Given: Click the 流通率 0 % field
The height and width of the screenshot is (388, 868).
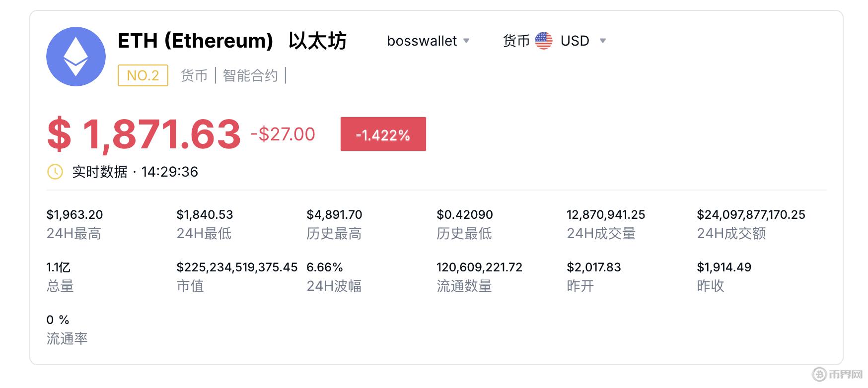Looking at the screenshot, I should click(57, 320).
